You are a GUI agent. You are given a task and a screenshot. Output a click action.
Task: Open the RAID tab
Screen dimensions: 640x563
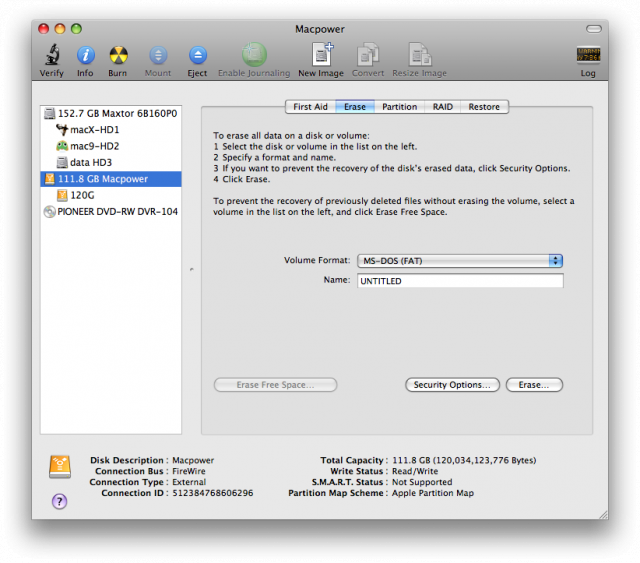point(441,107)
